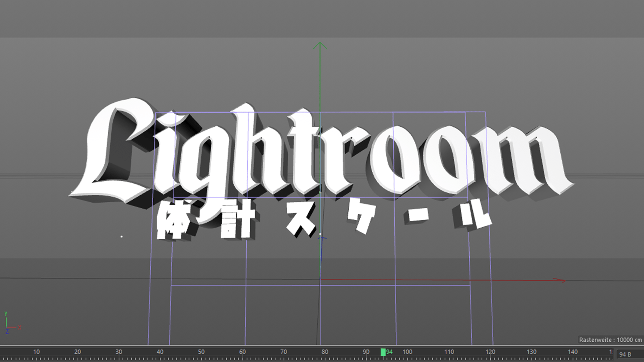Click the XYZ world axis indicator
Screen dimensions: 644x362
point(12,323)
